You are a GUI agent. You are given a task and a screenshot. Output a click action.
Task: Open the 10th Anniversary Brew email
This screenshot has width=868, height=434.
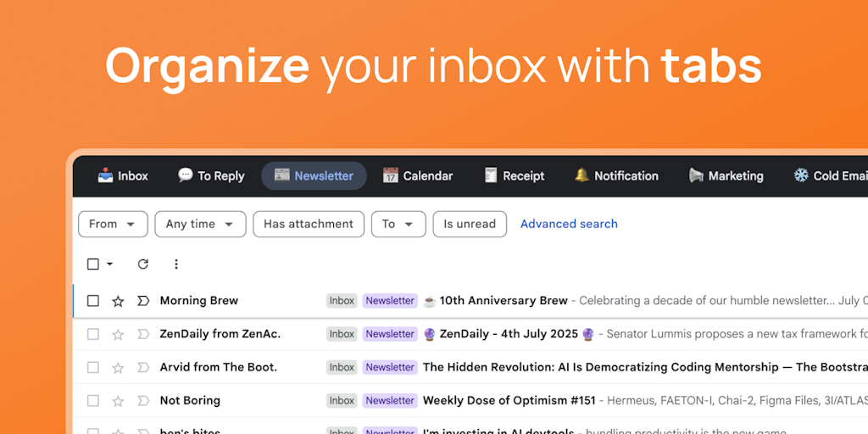click(x=504, y=301)
